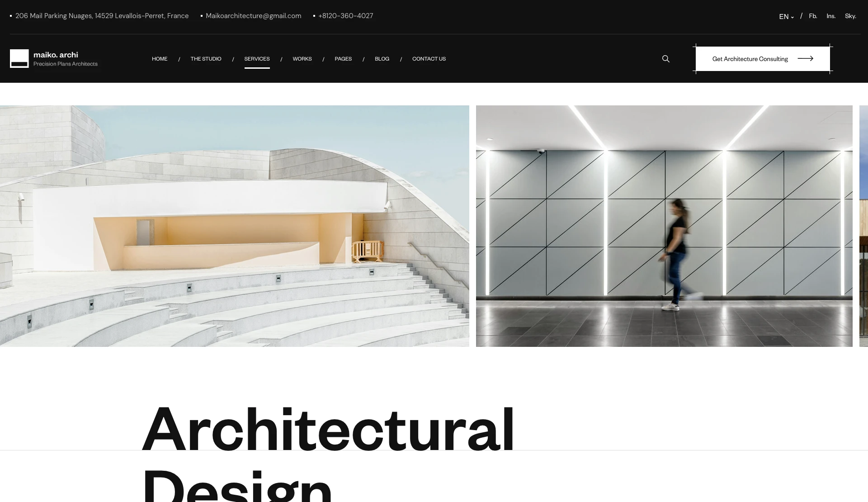Screen dimensions: 868x502
Task: Open the BLOG menu item
Action: [382, 59]
